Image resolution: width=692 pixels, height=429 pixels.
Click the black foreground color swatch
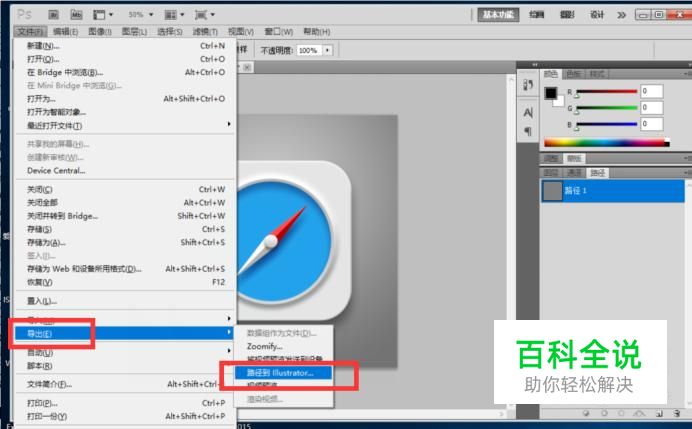point(550,93)
